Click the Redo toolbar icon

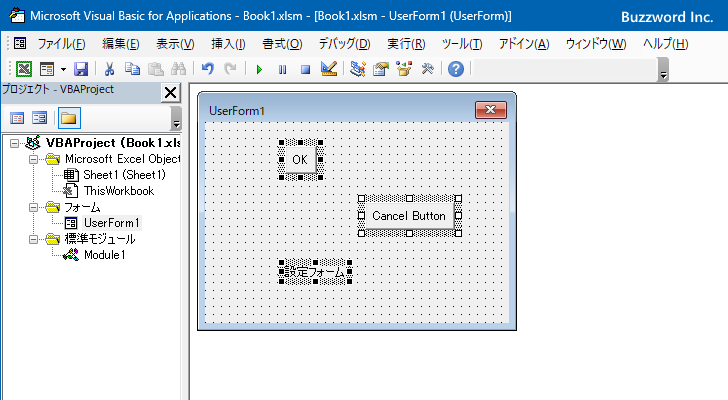(230, 69)
